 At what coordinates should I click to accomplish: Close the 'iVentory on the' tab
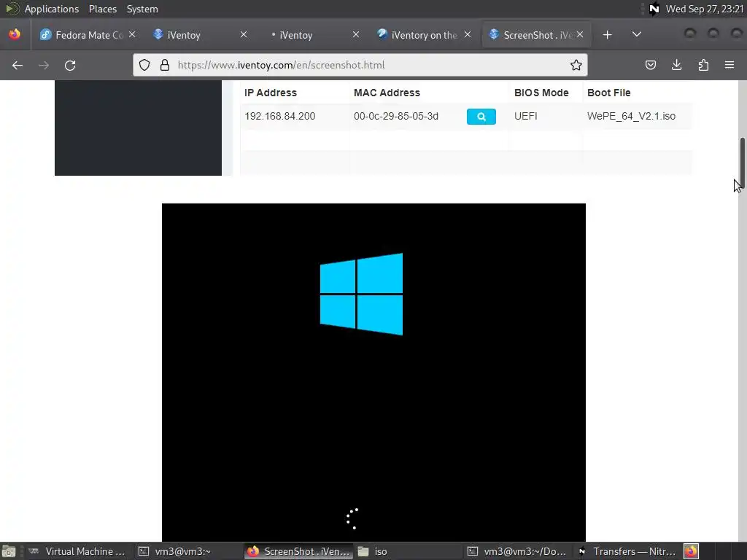[x=468, y=35]
